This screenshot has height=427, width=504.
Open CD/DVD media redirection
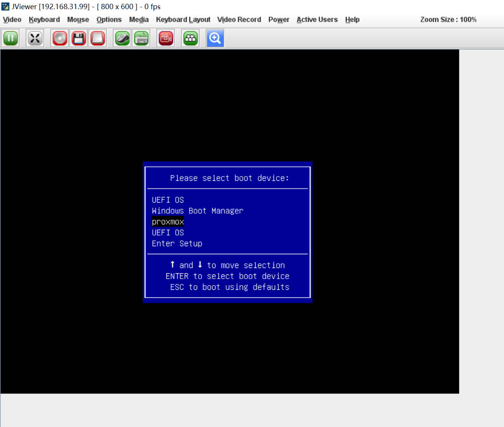59,38
